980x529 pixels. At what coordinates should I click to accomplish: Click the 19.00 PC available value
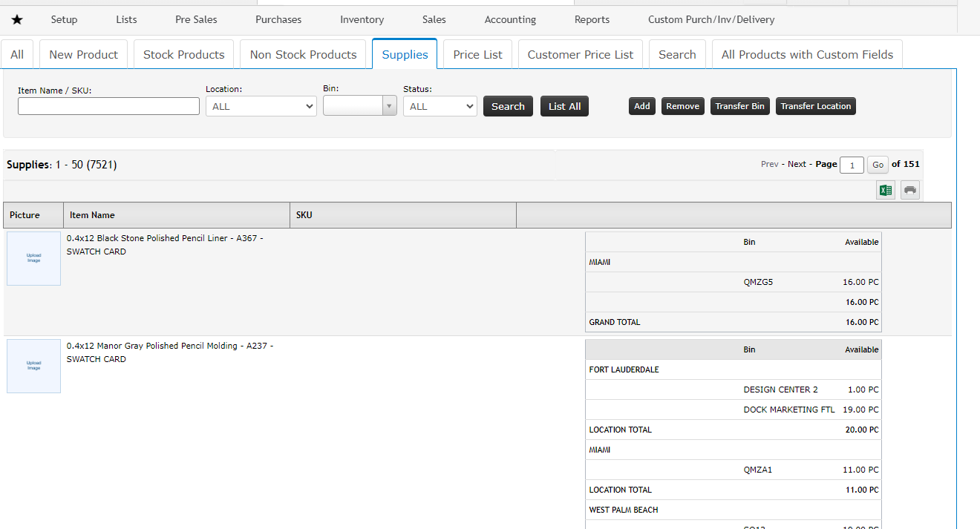click(x=860, y=410)
